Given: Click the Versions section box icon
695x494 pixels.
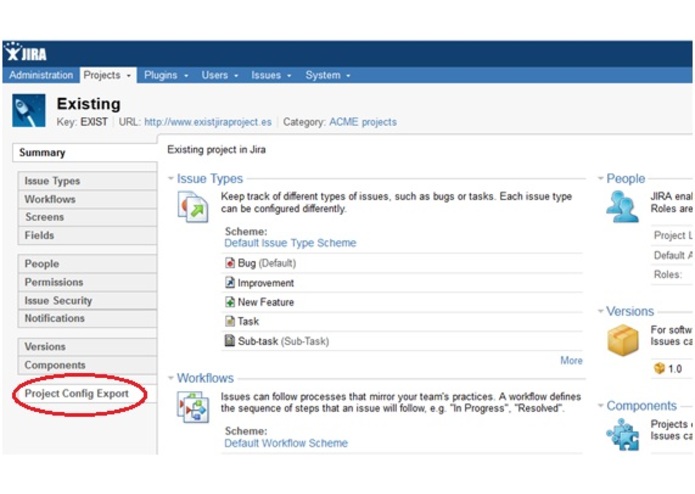Looking at the screenshot, I should (623, 340).
